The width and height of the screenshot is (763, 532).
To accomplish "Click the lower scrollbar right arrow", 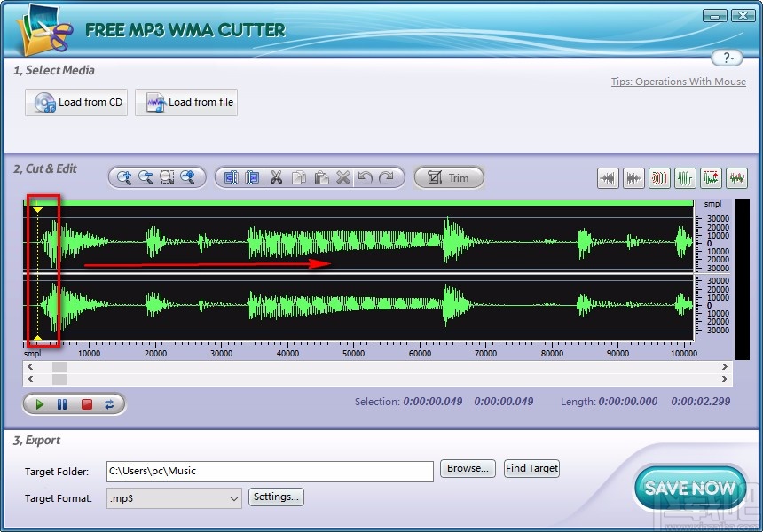I will [x=725, y=379].
